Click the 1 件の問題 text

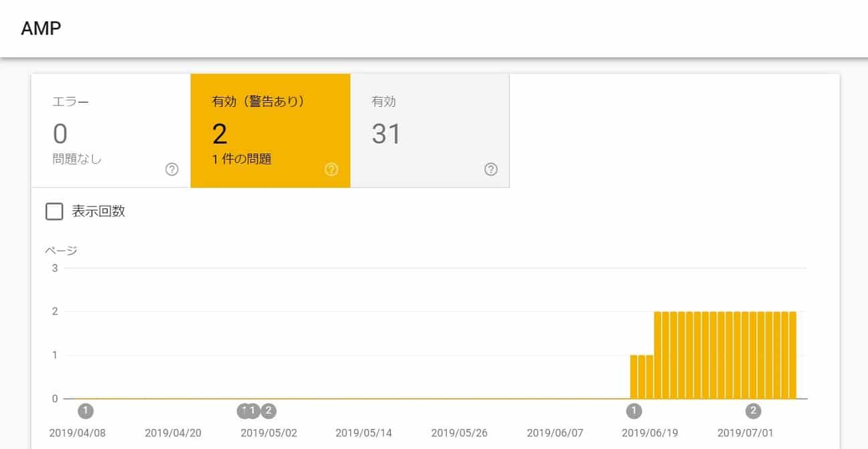(242, 159)
